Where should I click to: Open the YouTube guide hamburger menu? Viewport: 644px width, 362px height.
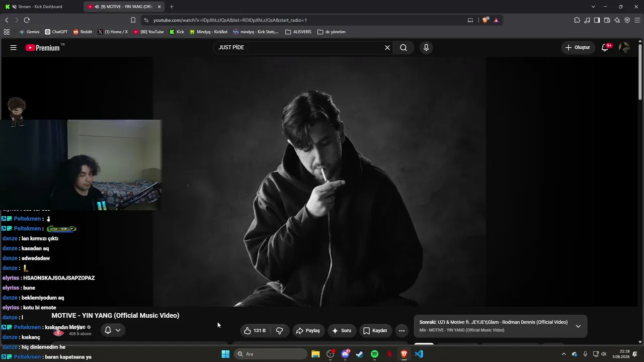click(x=14, y=48)
